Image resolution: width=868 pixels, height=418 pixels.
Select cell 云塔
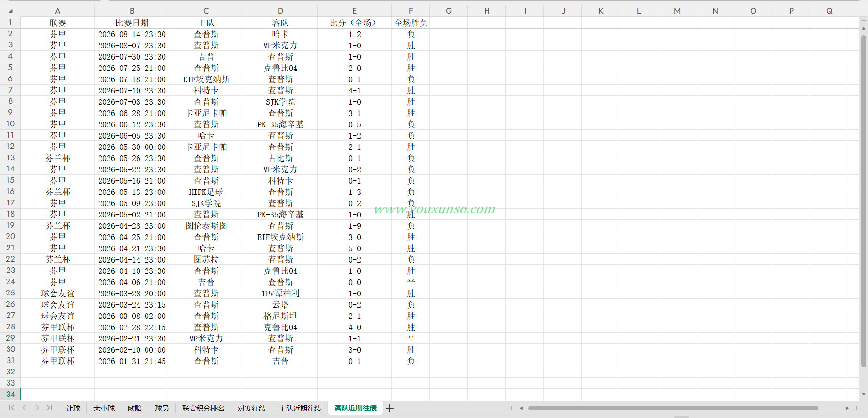(280, 305)
